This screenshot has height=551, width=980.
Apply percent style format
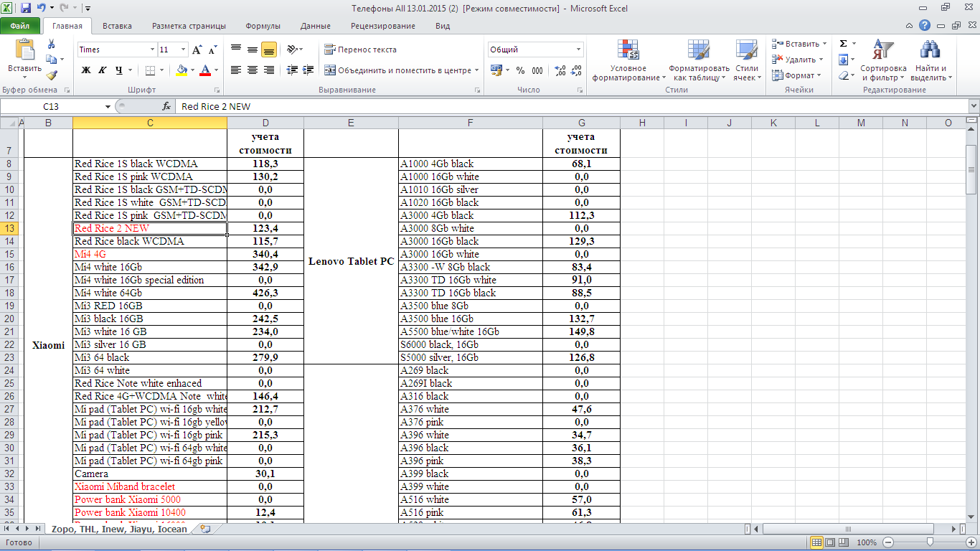pyautogui.click(x=520, y=70)
